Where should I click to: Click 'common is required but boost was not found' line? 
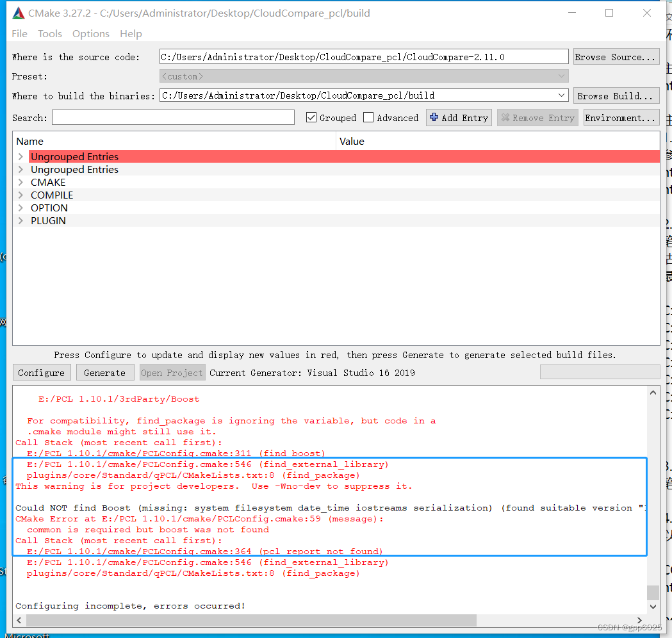[148, 530]
